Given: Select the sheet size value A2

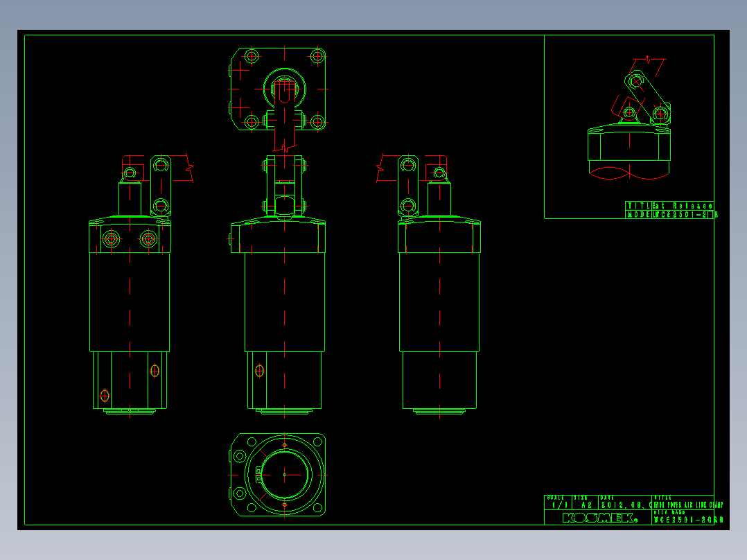Looking at the screenshot, I should pos(586,505).
